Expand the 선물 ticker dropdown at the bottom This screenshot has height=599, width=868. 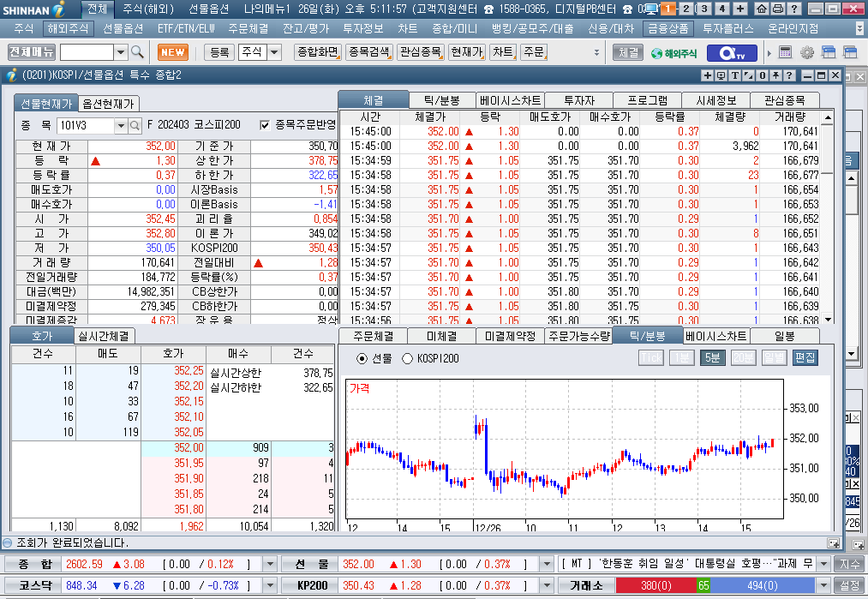(547, 564)
